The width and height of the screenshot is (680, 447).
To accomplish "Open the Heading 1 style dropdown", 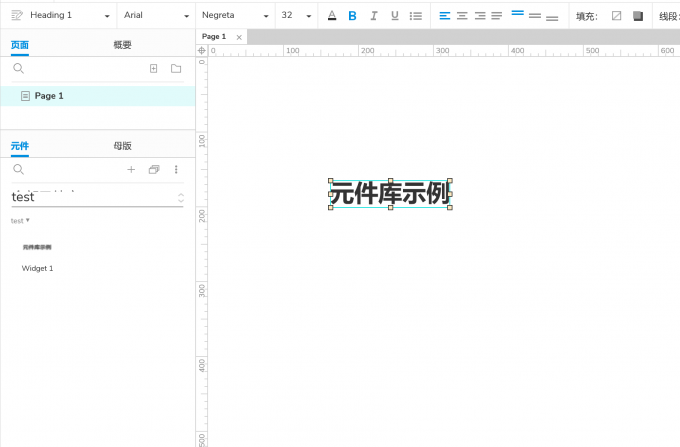I will [69, 15].
